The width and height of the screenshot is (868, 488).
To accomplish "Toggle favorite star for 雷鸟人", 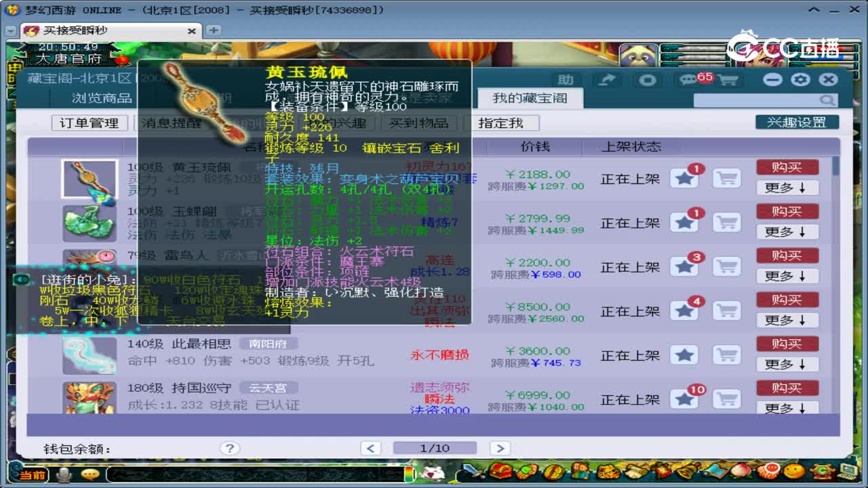I will pyautogui.click(x=685, y=267).
